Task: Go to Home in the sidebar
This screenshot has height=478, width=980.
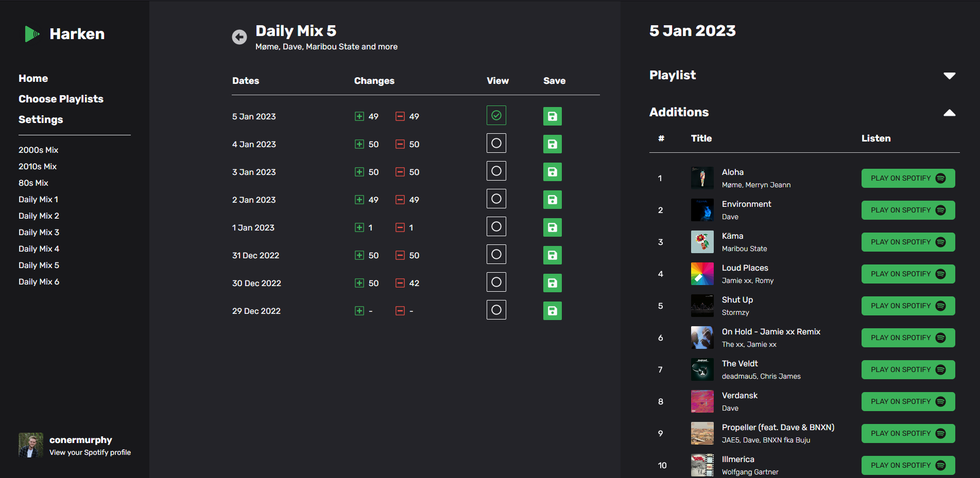Action: point(33,78)
